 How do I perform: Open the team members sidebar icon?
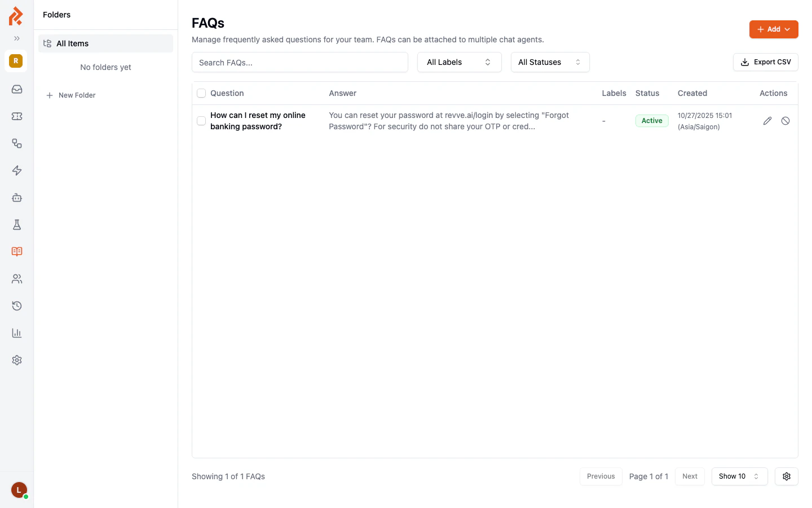coord(16,279)
